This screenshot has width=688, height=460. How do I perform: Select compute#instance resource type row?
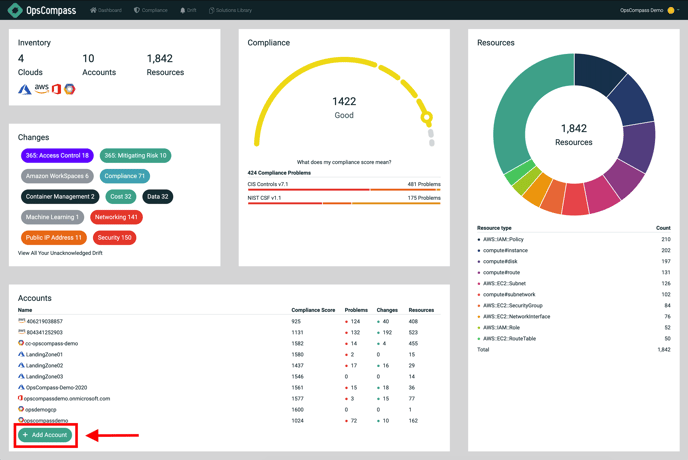pos(574,250)
